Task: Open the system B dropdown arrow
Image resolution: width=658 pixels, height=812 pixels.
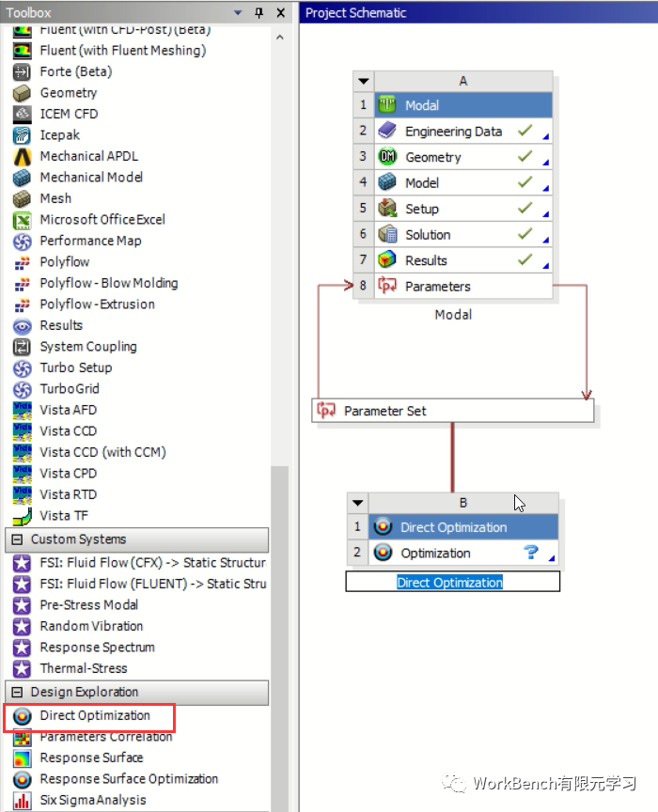Action: pos(357,503)
